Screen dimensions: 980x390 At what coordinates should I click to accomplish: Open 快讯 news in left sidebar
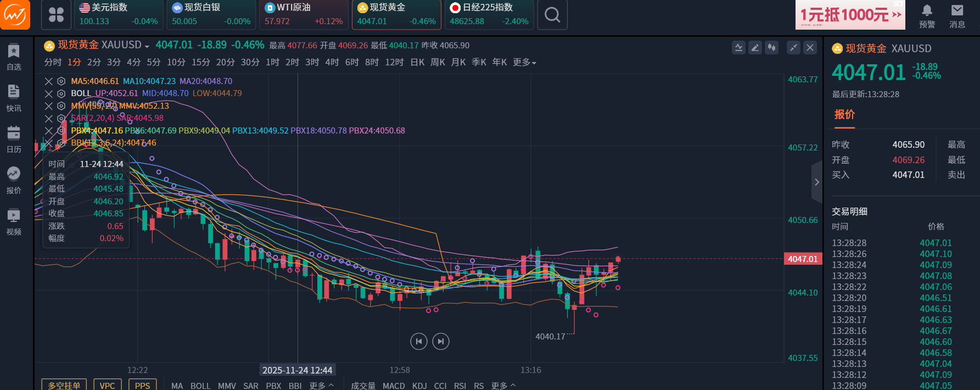14,98
